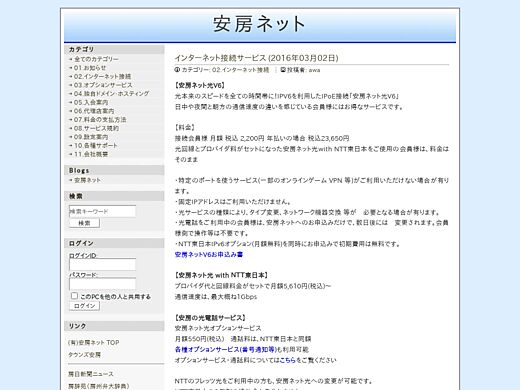This screenshot has height=390, width=520.
Task: Open the 各種オプションサービス(番号通知等) link
Action: (226, 350)
